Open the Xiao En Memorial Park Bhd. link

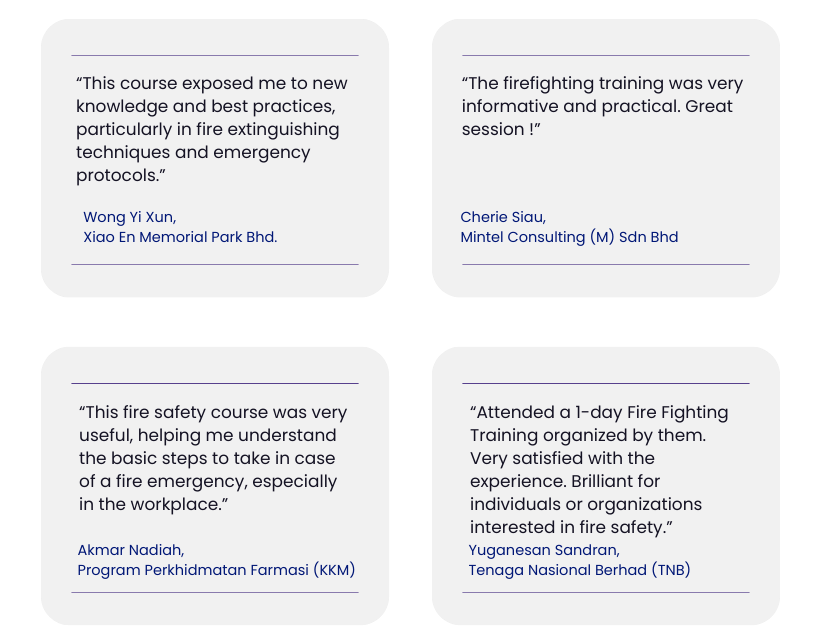pos(180,238)
